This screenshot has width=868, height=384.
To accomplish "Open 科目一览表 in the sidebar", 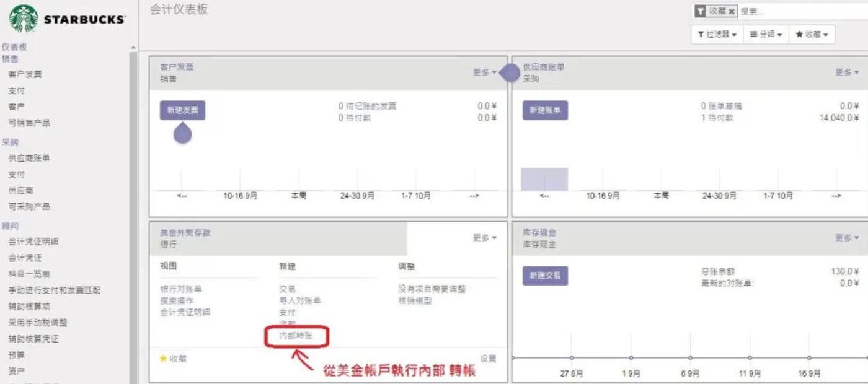I will click(29, 274).
